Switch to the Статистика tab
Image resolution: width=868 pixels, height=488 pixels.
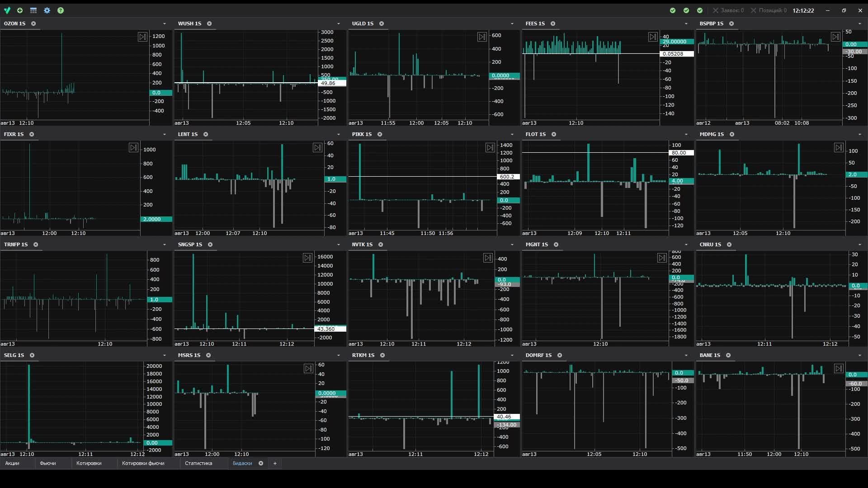(x=198, y=463)
